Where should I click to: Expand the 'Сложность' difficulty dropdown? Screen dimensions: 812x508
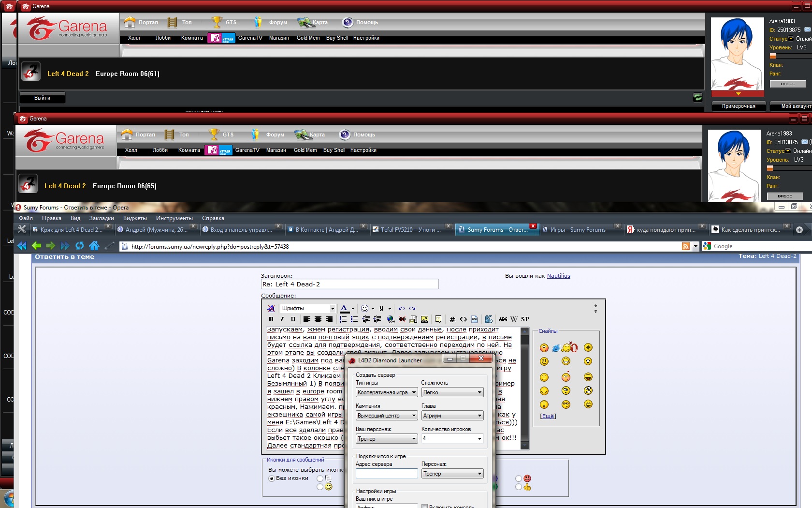point(452,392)
